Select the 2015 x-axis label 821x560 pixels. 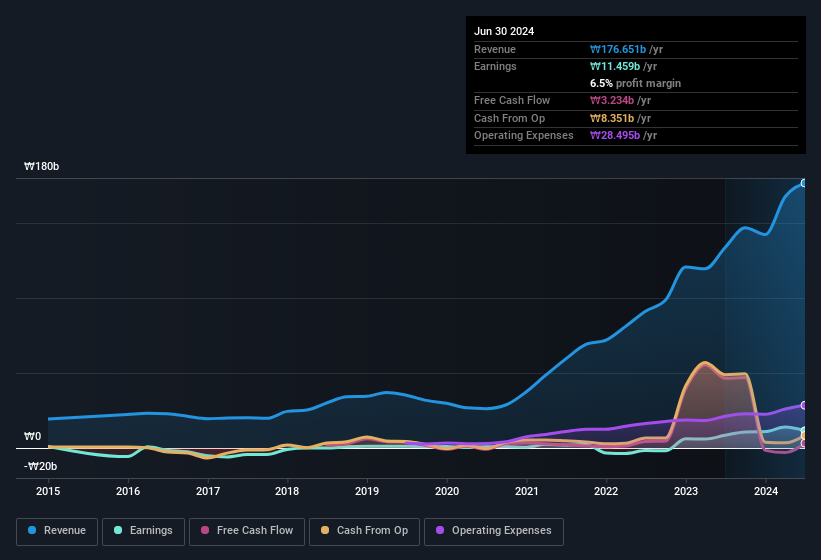point(48,491)
